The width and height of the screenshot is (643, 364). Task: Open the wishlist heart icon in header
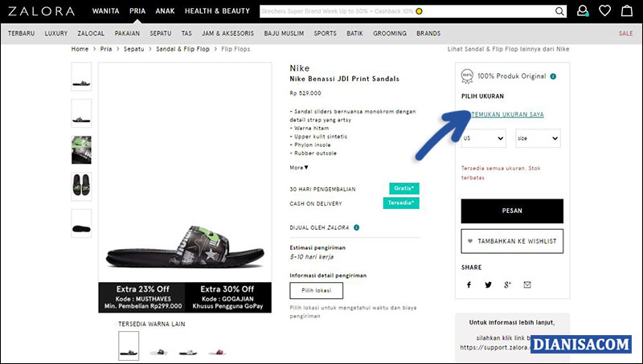(x=604, y=11)
